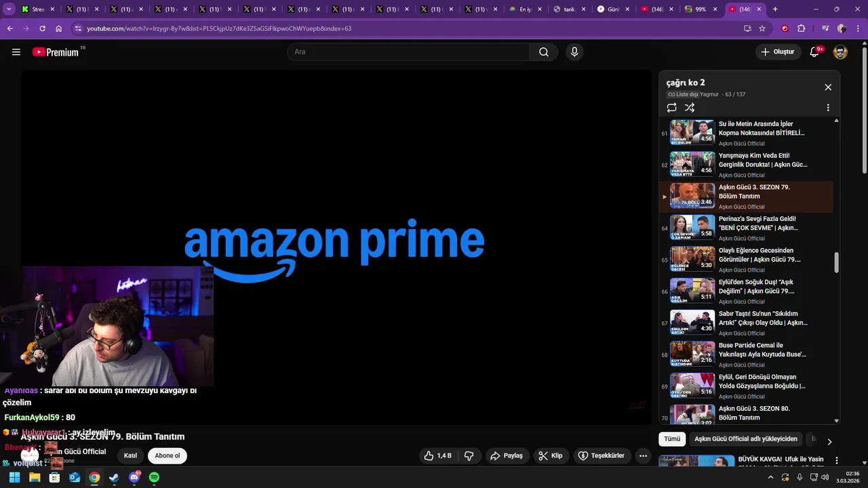The width and height of the screenshot is (868, 488).
Task: Select the Tümü filter chip
Action: coord(672,439)
